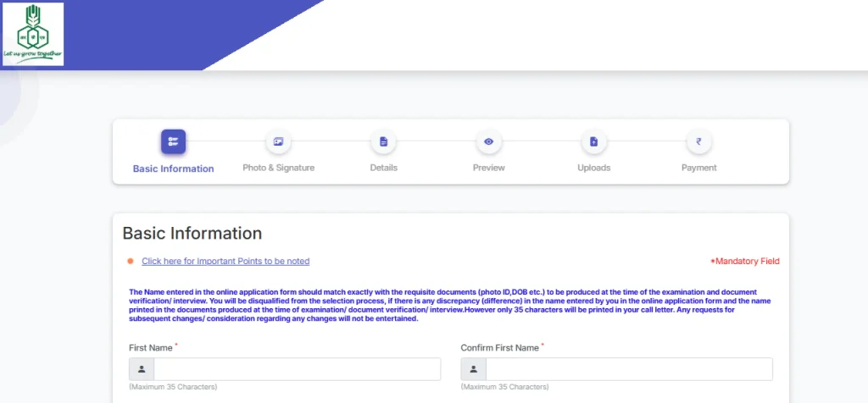Navigate to the Payment step label
This screenshot has width=868, height=403.
[698, 168]
